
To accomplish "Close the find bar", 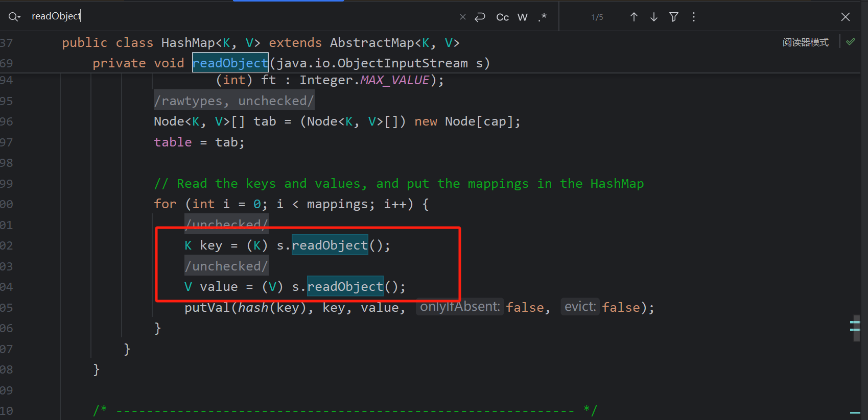I will (x=846, y=17).
